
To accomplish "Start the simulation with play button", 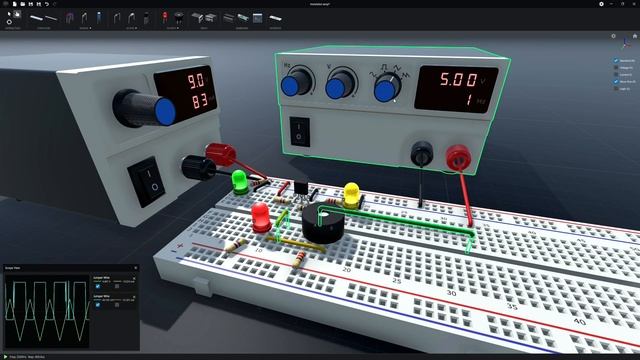I will coord(5,357).
